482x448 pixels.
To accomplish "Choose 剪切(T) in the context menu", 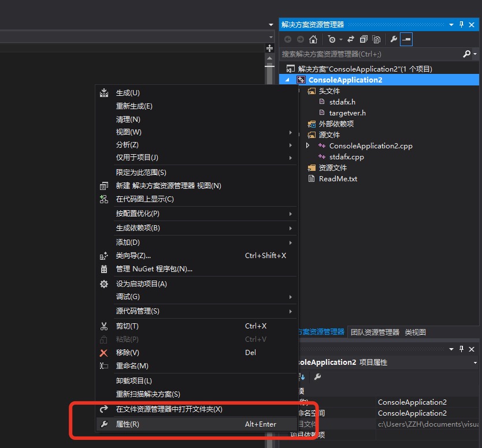I will click(196, 326).
